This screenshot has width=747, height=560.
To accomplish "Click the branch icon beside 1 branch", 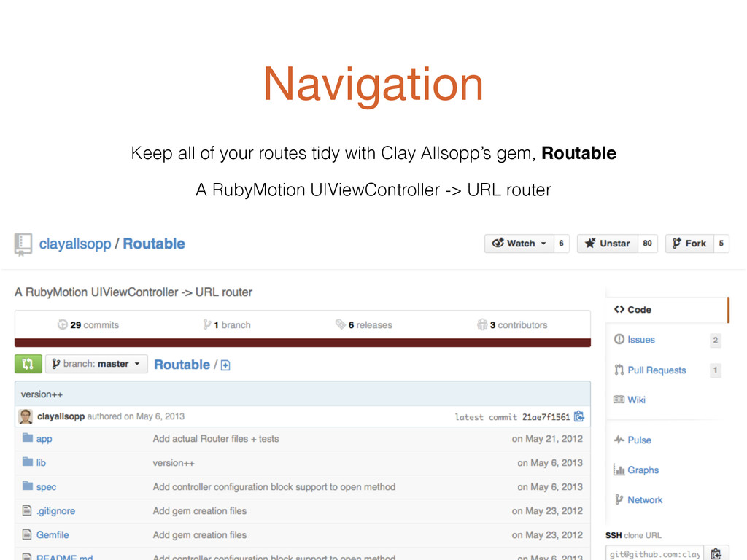I will 206,324.
